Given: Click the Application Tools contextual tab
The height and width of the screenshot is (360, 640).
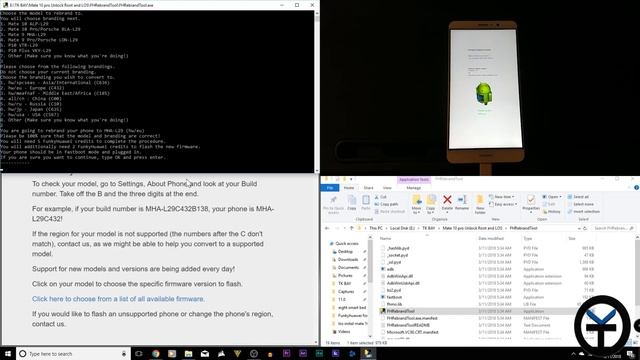Looking at the screenshot, I should point(413,180).
